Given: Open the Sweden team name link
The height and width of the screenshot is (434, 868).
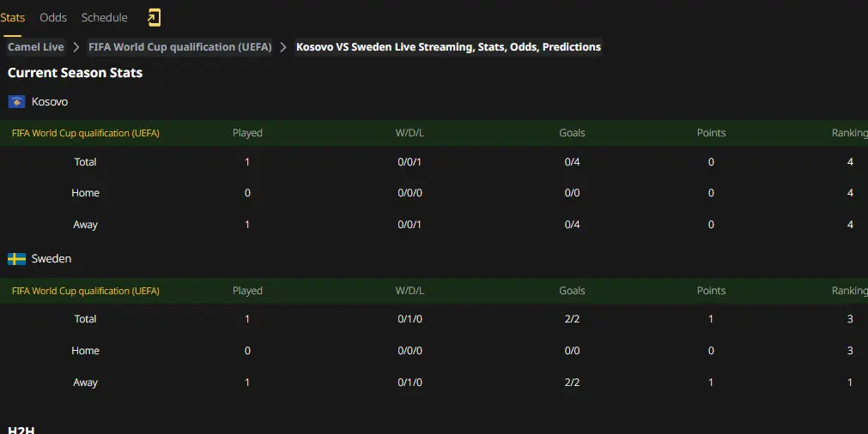Looking at the screenshot, I should pos(52,259).
